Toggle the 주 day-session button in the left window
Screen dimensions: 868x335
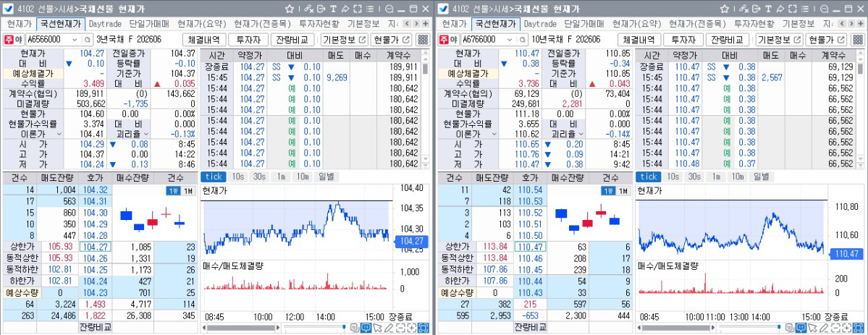click(8, 40)
